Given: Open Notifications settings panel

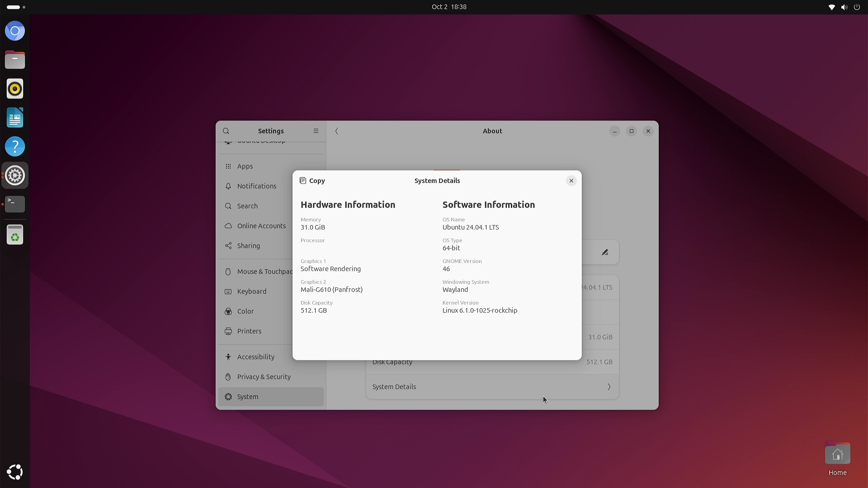Looking at the screenshot, I should pos(256,186).
